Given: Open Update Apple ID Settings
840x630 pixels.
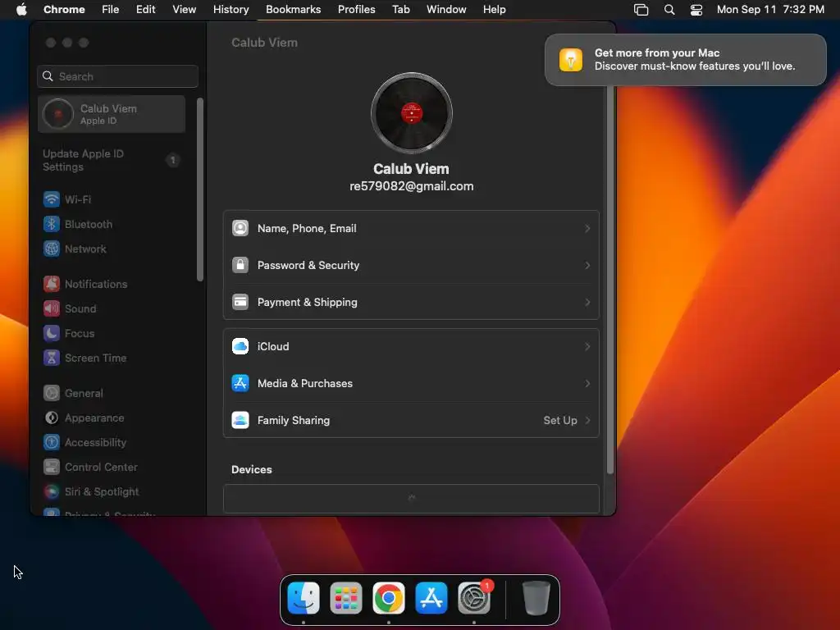Looking at the screenshot, I should tap(112, 160).
